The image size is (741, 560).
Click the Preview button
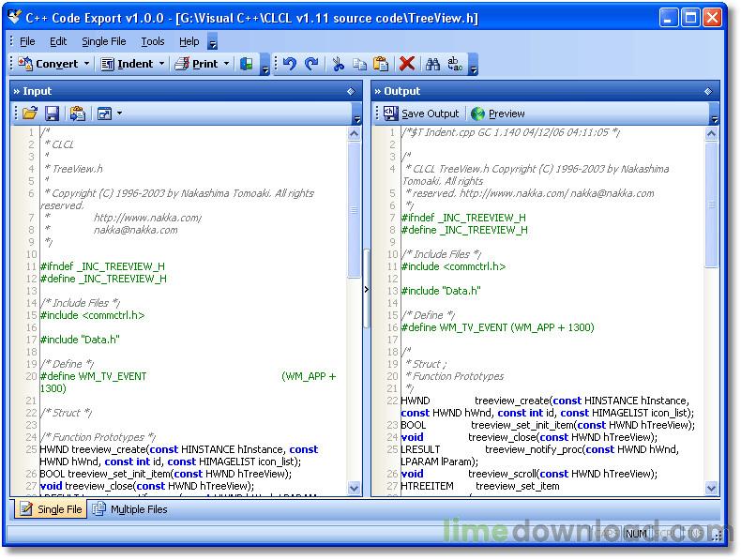[498, 114]
